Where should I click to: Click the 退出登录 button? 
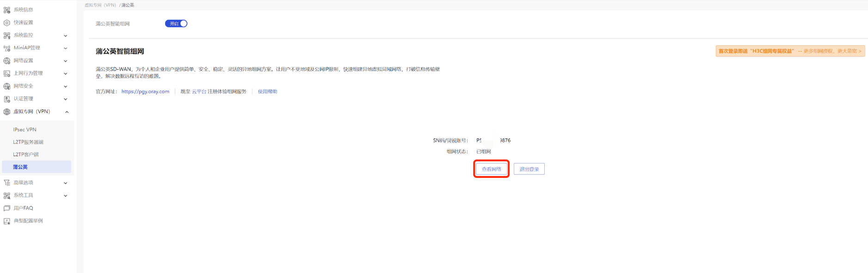coord(529,169)
